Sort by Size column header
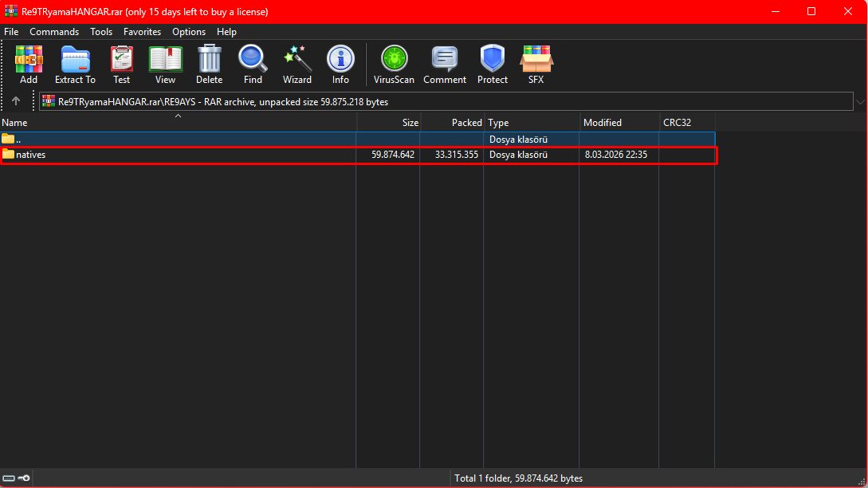Screen dimensions: 868x488 pyautogui.click(x=388, y=123)
